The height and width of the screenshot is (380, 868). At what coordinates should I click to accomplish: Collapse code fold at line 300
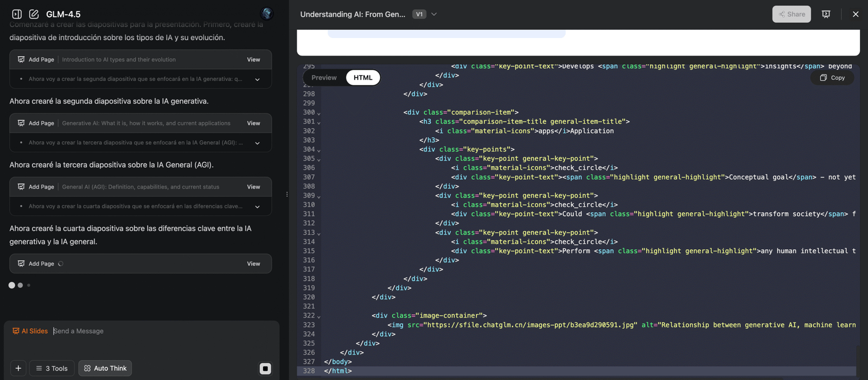coord(319,113)
